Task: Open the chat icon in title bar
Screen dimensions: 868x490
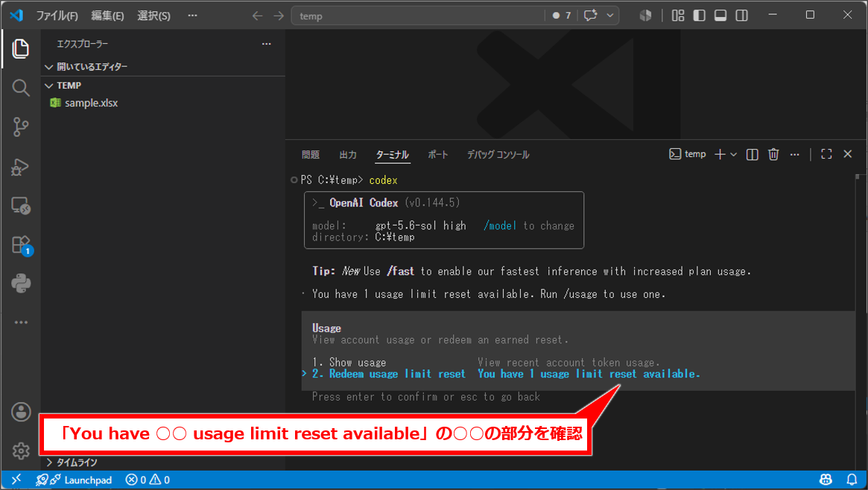Action: coord(591,16)
